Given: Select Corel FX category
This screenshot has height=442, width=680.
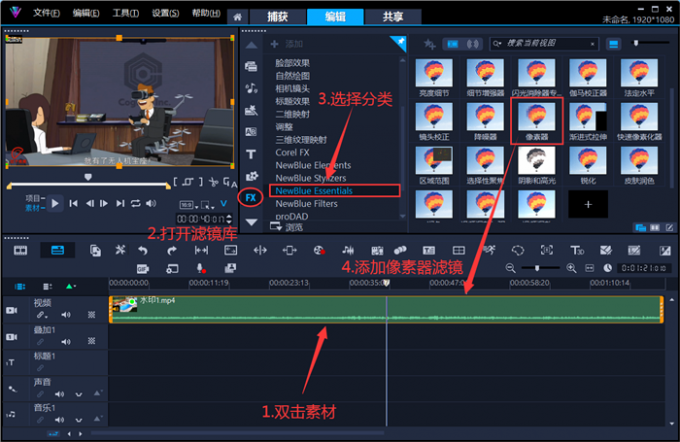Looking at the screenshot, I should [x=292, y=152].
